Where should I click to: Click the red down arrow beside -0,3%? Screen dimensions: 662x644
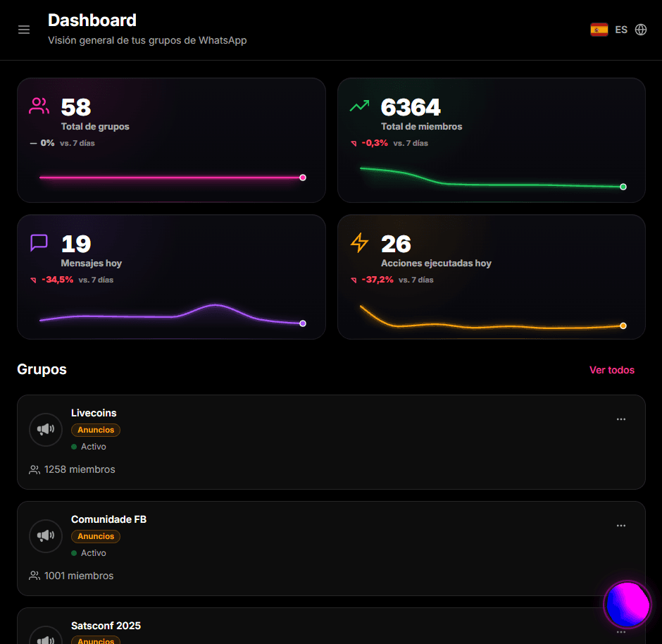(354, 144)
